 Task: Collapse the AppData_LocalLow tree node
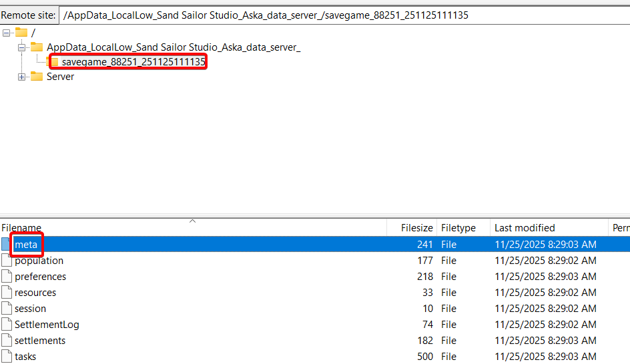pyautogui.click(x=22, y=47)
